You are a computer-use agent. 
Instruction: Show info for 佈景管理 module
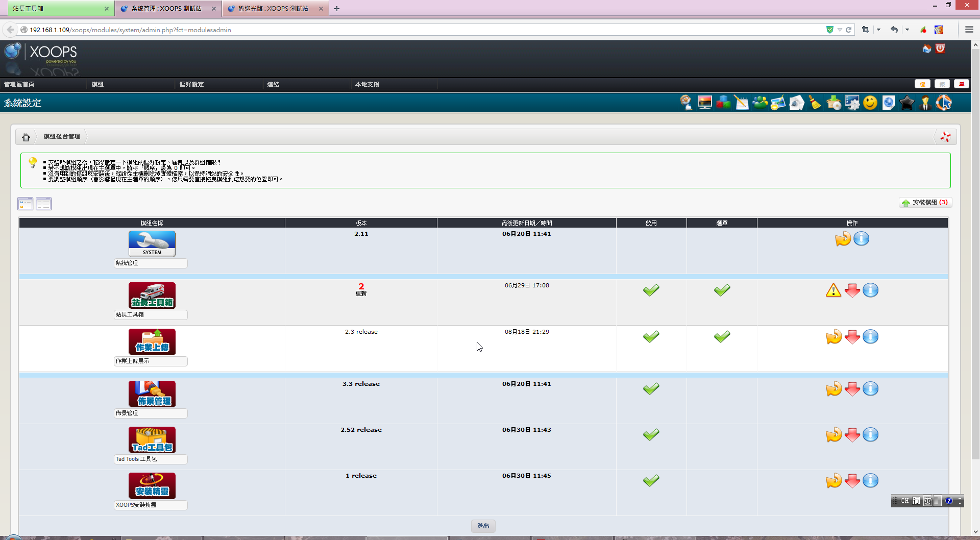[871, 389]
